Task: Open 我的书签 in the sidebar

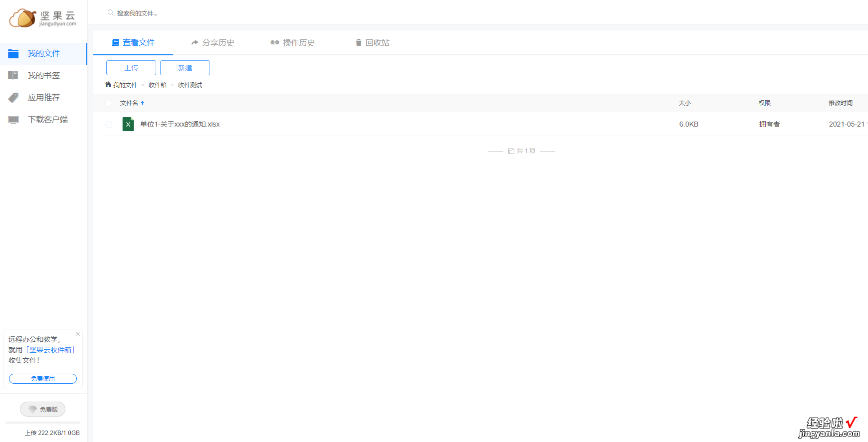Action: click(43, 76)
